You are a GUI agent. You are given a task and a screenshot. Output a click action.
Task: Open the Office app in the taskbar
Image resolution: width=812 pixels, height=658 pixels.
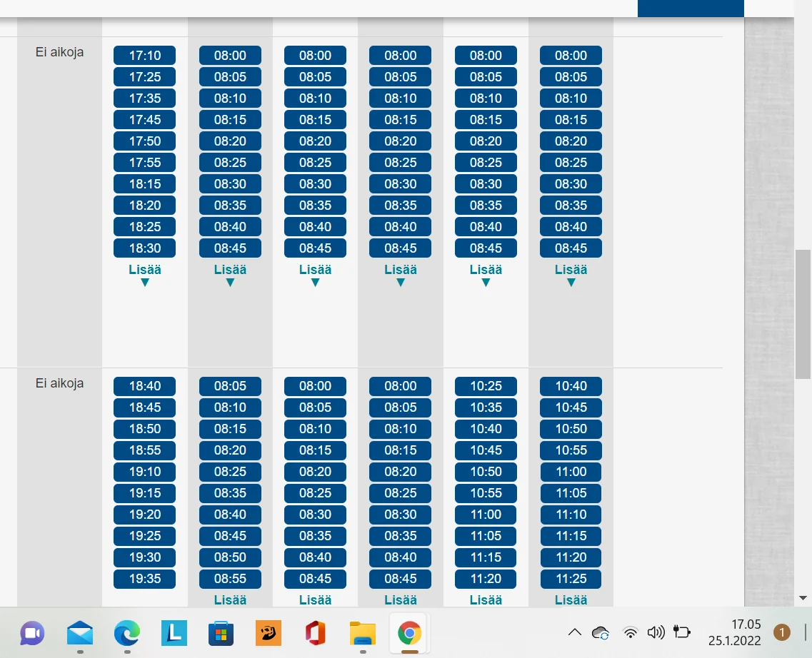315,632
